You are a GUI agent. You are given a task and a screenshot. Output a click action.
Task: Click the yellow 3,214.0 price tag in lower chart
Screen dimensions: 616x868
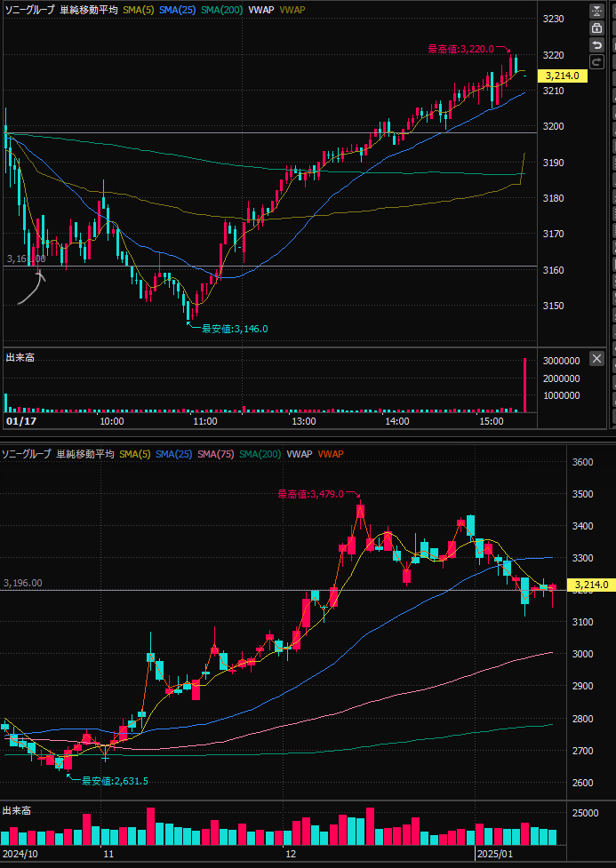click(x=592, y=585)
